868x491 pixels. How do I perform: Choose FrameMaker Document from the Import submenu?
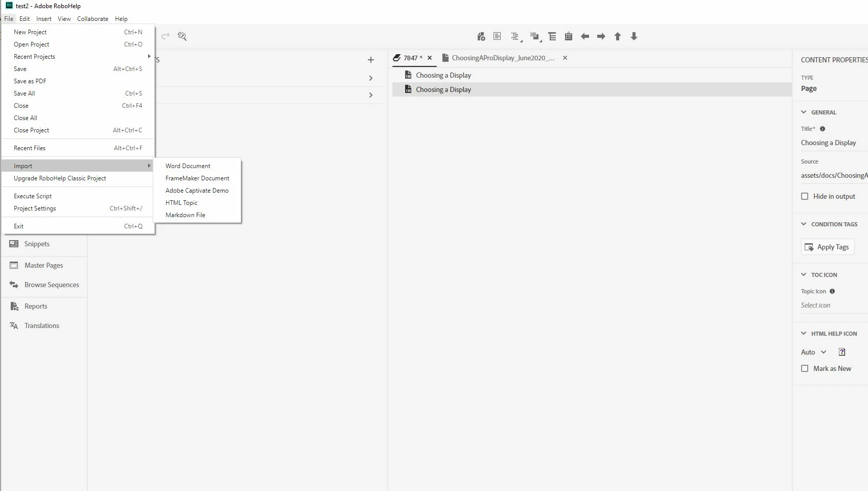pos(198,178)
